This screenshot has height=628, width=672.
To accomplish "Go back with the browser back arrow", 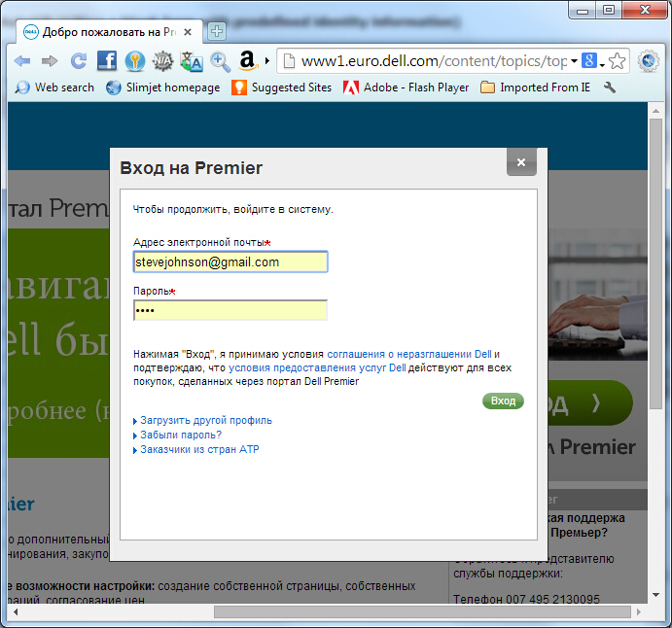I will 22,61.
